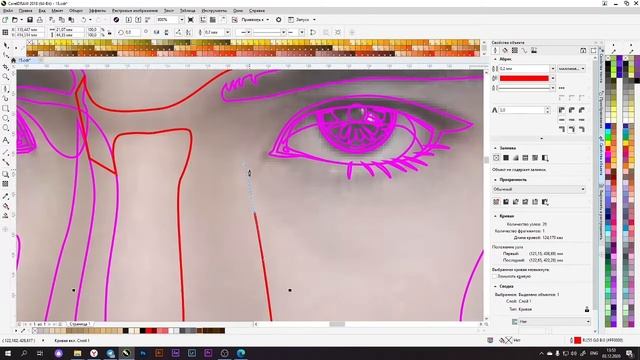Click the Save icon in the toolbar

coord(30,20)
